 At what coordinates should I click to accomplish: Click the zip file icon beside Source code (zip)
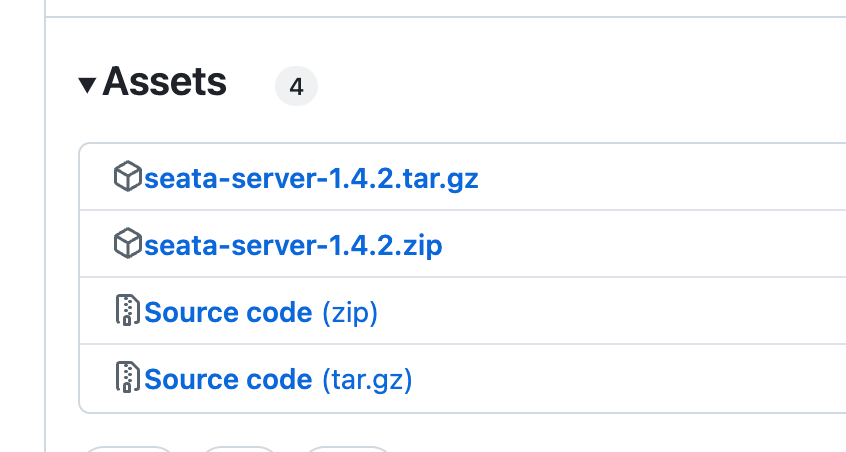point(128,310)
